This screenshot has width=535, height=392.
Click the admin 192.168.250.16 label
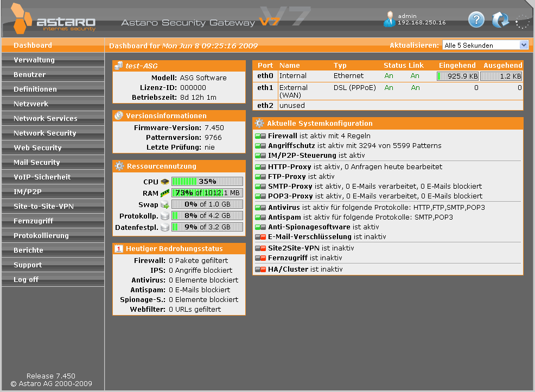coord(422,19)
